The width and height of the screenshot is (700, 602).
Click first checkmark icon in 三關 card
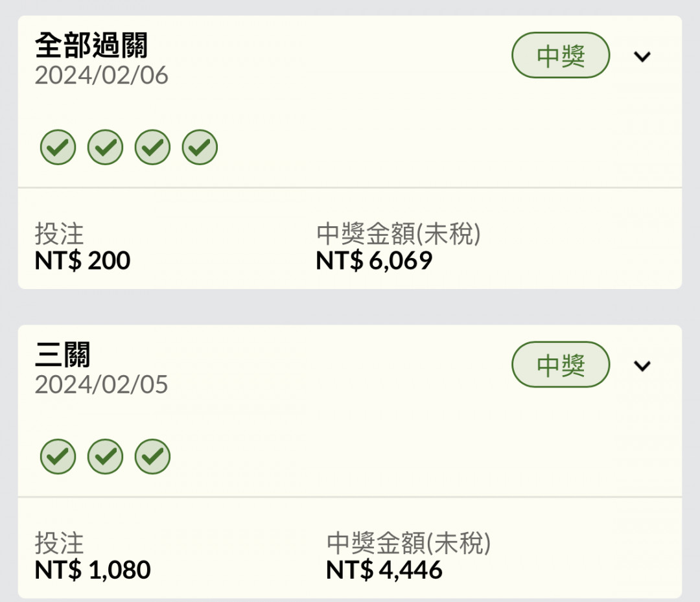(58, 456)
